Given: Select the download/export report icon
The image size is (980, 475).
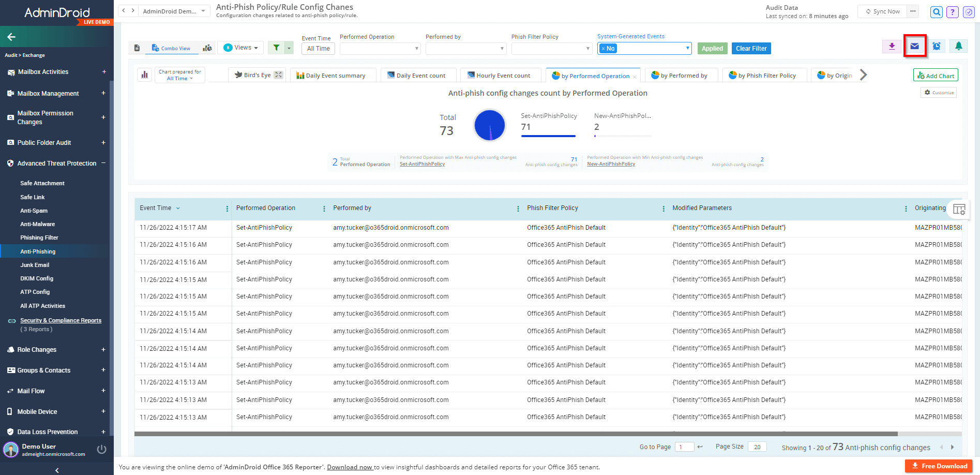Looking at the screenshot, I should (892, 46).
